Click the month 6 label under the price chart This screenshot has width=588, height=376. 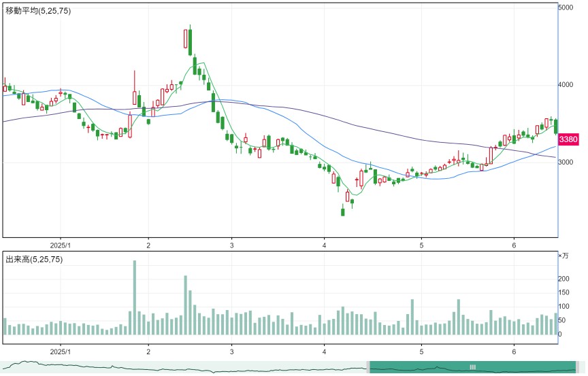click(x=514, y=245)
